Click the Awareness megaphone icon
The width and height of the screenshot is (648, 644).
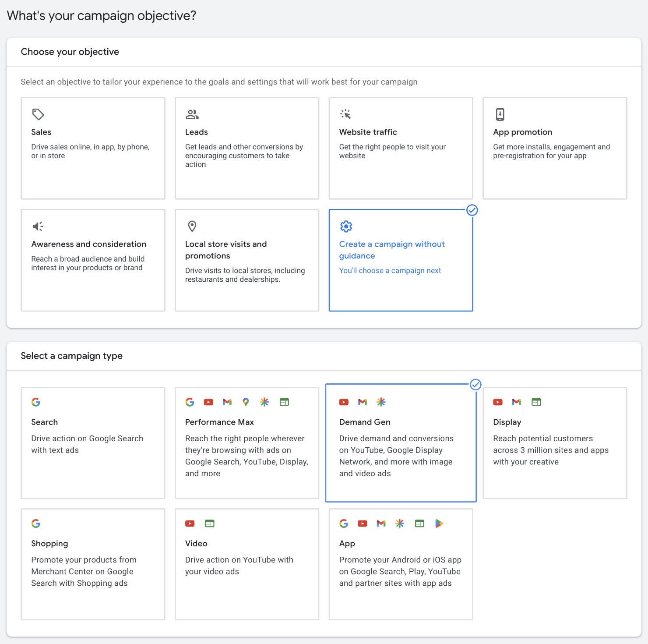coord(38,226)
